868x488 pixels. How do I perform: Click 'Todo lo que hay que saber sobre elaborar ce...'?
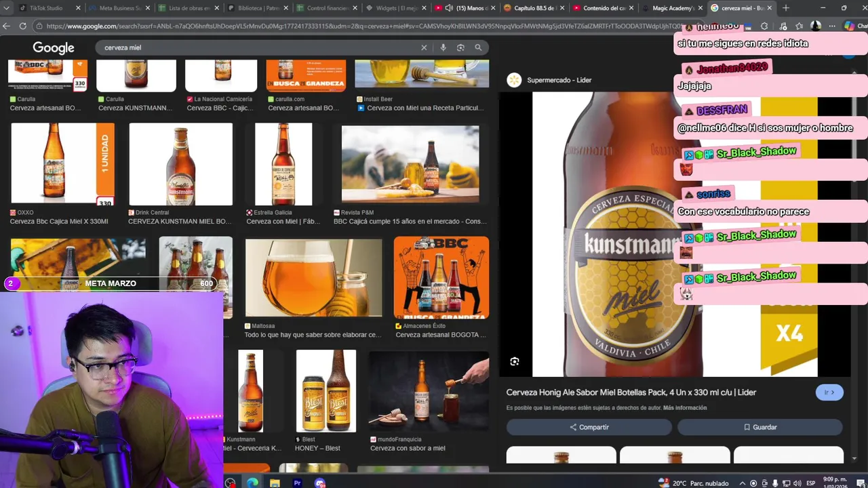click(313, 335)
